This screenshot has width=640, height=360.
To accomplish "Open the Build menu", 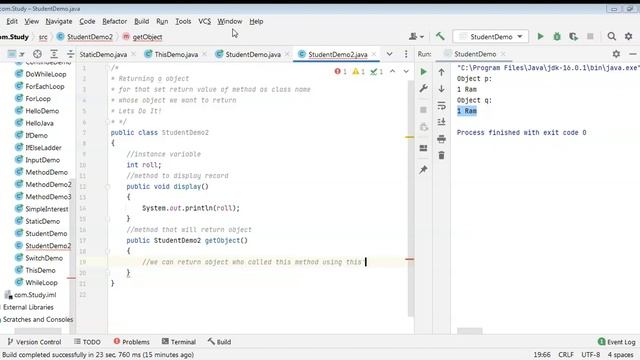I will [x=141, y=21].
